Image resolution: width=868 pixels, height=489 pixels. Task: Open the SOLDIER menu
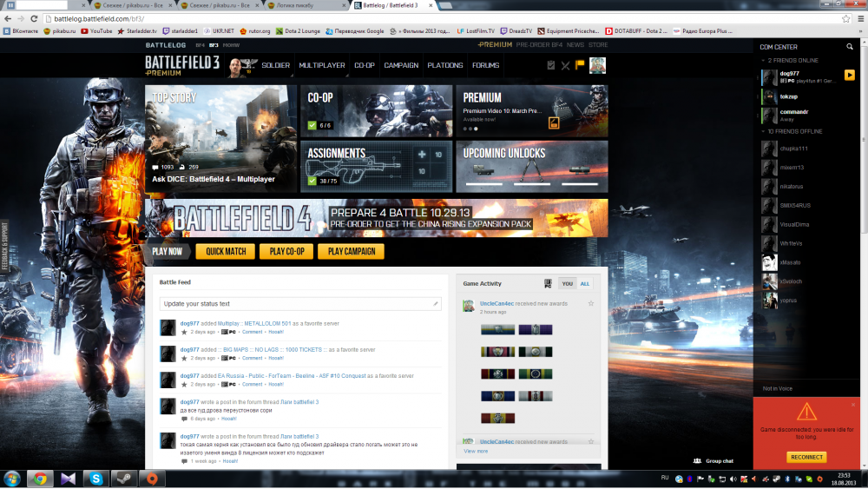coord(276,65)
